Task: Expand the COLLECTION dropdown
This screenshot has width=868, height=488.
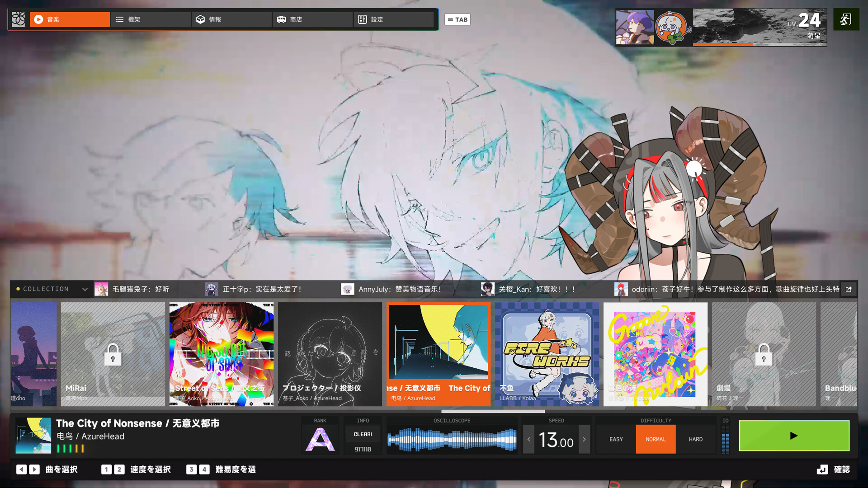Action: coord(85,289)
